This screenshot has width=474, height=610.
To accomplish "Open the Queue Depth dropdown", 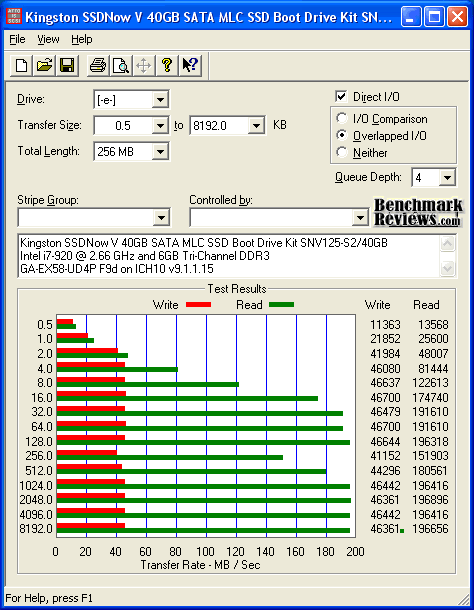I will point(447,178).
